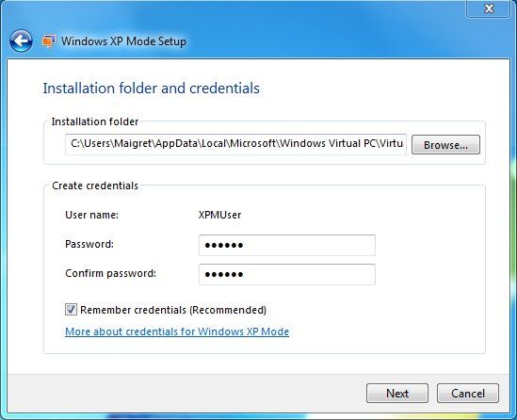Screen dimensions: 517x420
Task: Click the Installation folder and credentials heading
Action: point(152,88)
